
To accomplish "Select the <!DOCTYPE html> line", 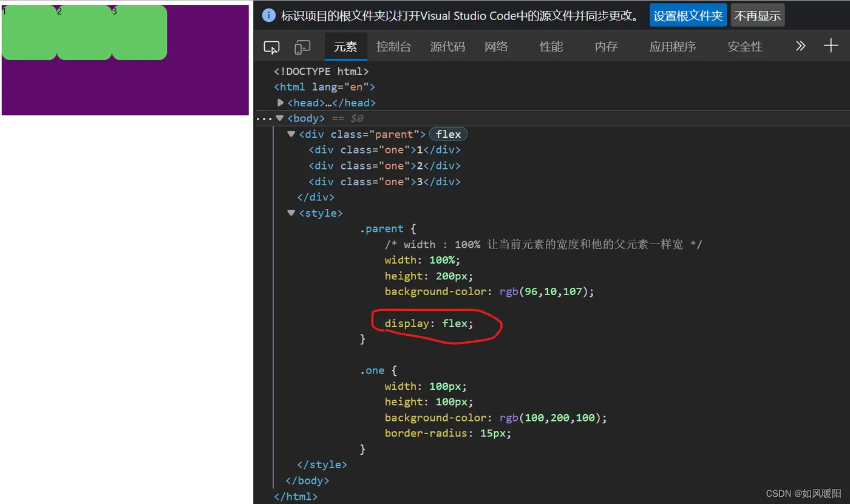I will point(321,71).
